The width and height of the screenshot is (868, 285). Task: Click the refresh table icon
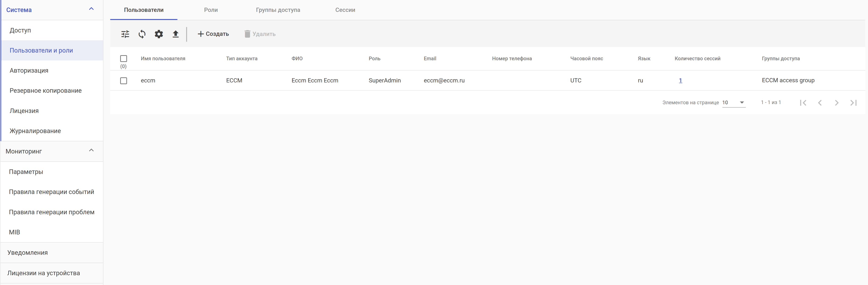(x=142, y=34)
